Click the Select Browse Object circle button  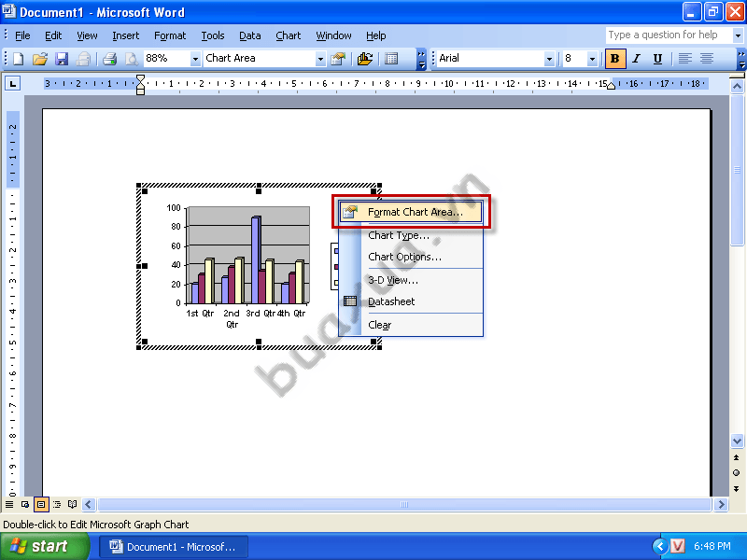pyautogui.click(x=737, y=473)
